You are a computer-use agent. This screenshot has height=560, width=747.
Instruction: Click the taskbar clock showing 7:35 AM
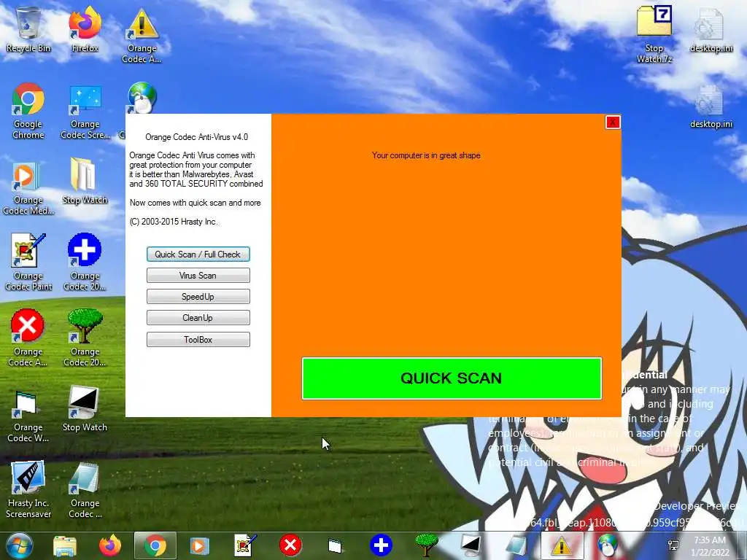tap(711, 546)
